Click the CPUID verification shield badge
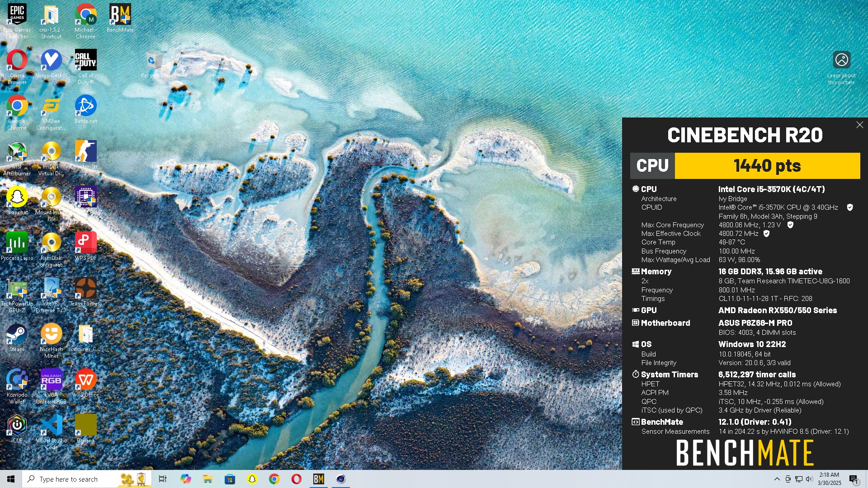 click(x=850, y=207)
